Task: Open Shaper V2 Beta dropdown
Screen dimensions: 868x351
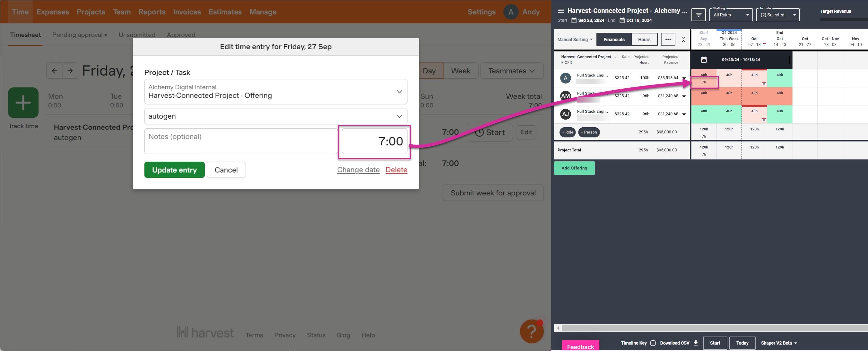Action: [x=779, y=343]
